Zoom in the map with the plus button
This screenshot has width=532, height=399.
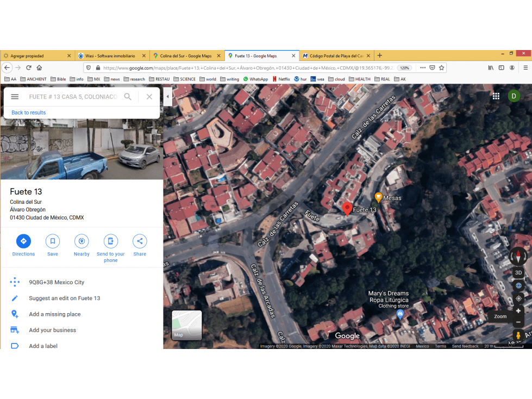point(518,311)
